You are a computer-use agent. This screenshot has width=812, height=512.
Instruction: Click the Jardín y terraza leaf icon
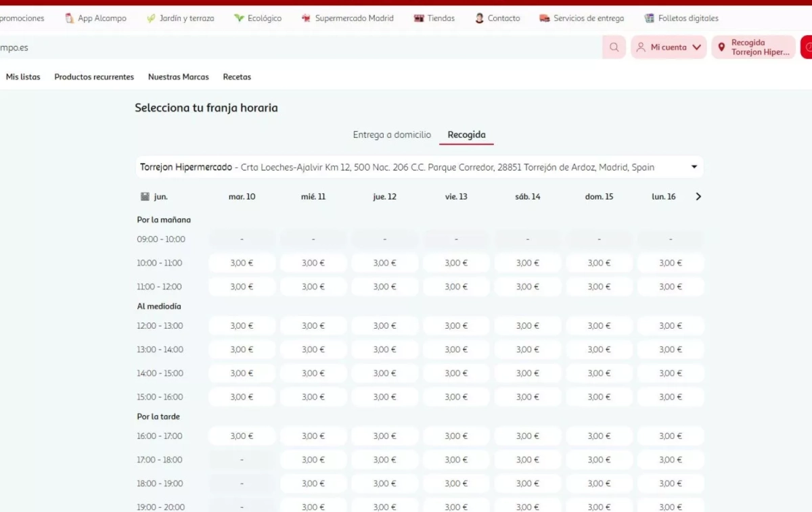coord(151,18)
